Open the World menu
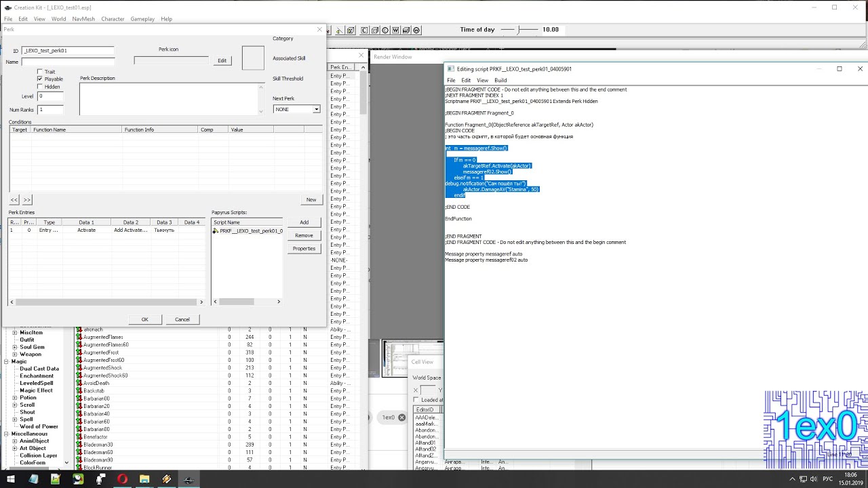The height and width of the screenshot is (488, 868). click(x=58, y=19)
